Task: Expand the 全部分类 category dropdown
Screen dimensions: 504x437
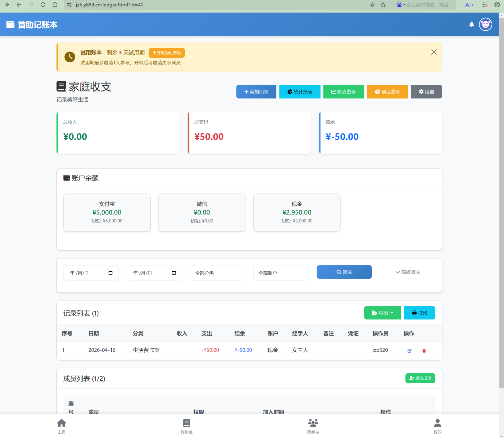Action: pyautogui.click(x=217, y=273)
